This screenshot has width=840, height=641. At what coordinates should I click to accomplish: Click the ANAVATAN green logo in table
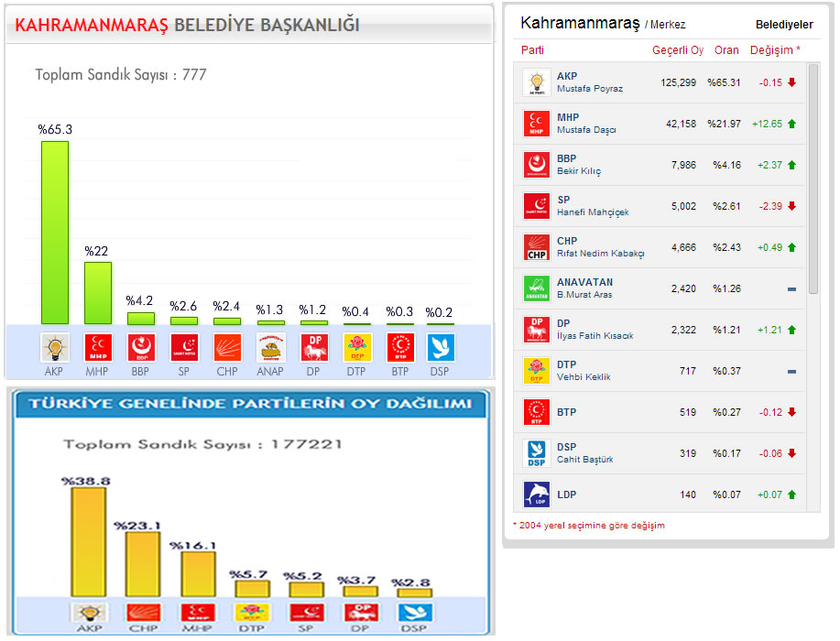point(536,289)
